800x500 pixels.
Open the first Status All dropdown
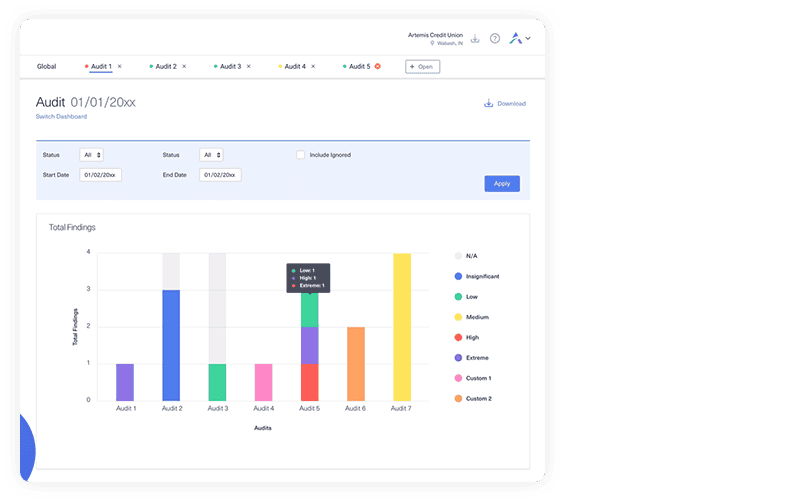(x=91, y=155)
